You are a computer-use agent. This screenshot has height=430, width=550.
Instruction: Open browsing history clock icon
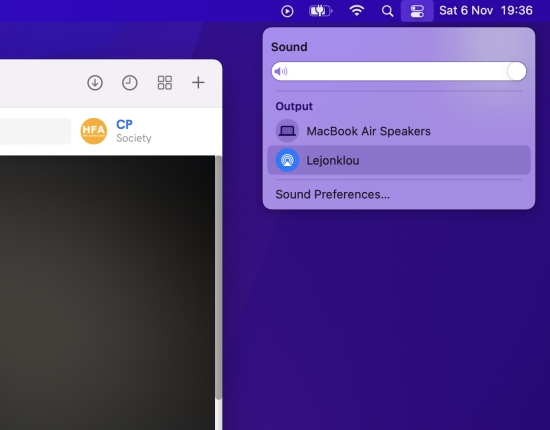click(x=129, y=83)
